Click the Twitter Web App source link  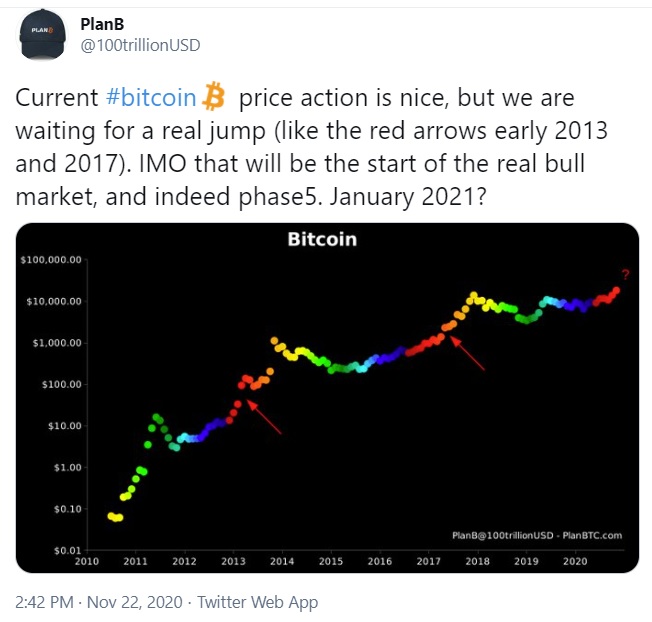click(x=257, y=602)
